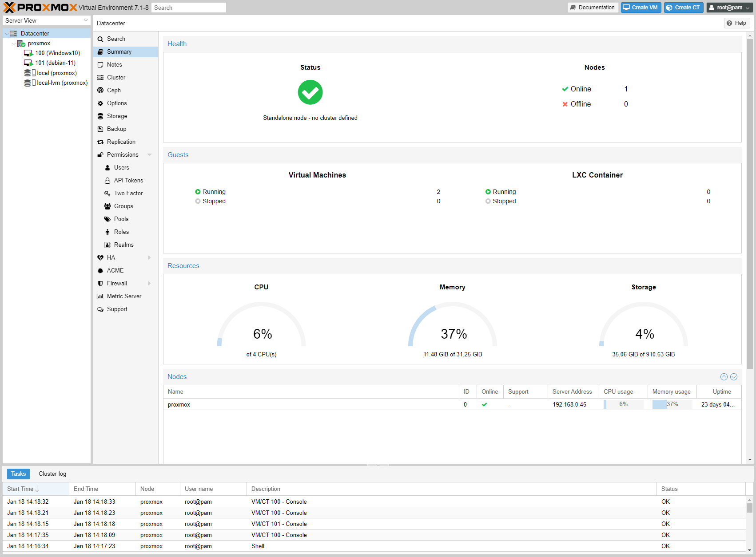Open the API Tokens menu item
The height and width of the screenshot is (557, 756).
(128, 180)
